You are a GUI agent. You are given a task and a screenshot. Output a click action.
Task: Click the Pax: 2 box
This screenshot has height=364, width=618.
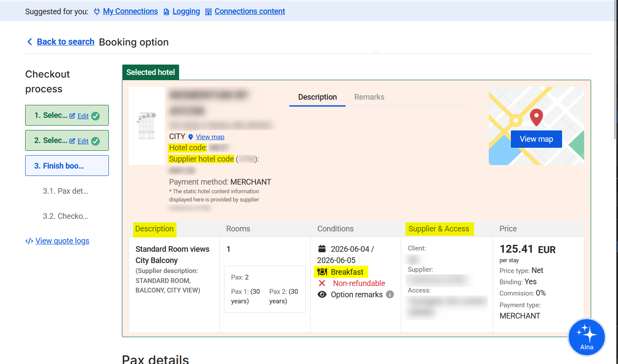pos(265,289)
